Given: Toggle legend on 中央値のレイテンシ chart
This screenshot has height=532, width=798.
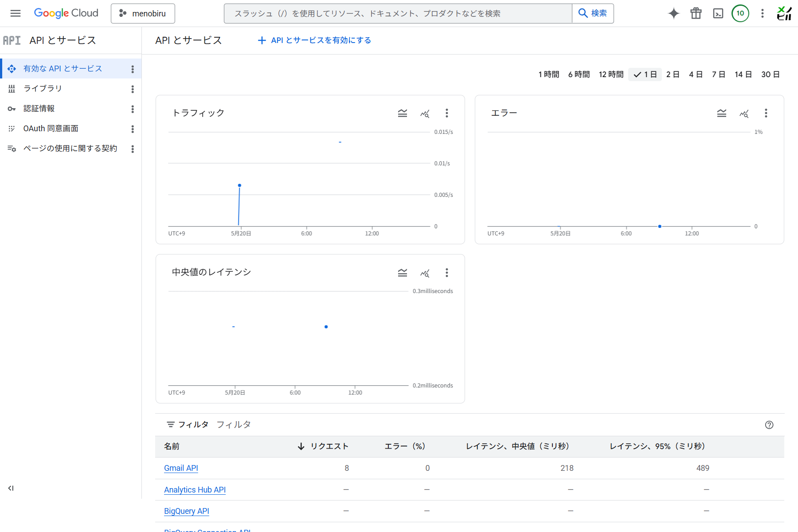Looking at the screenshot, I should (403, 273).
